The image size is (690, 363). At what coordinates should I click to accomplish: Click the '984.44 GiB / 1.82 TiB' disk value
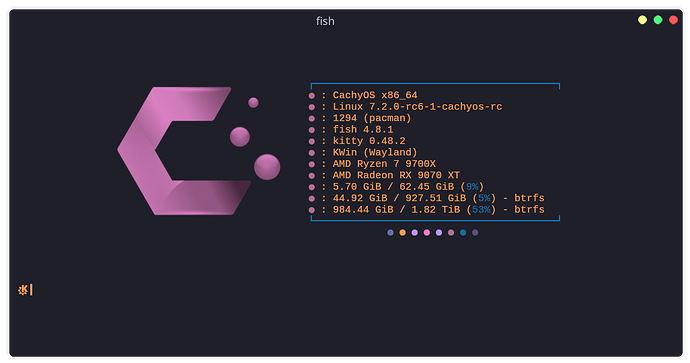(396, 209)
